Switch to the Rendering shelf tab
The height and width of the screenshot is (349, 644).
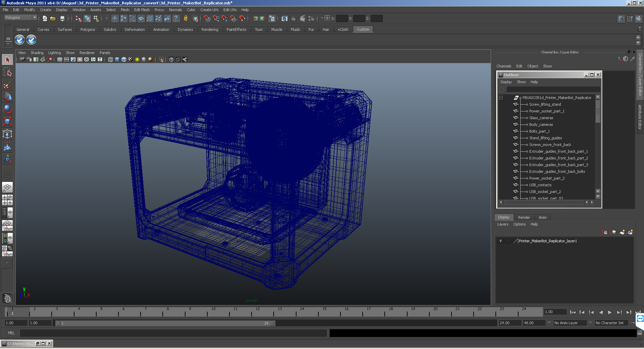tap(210, 30)
